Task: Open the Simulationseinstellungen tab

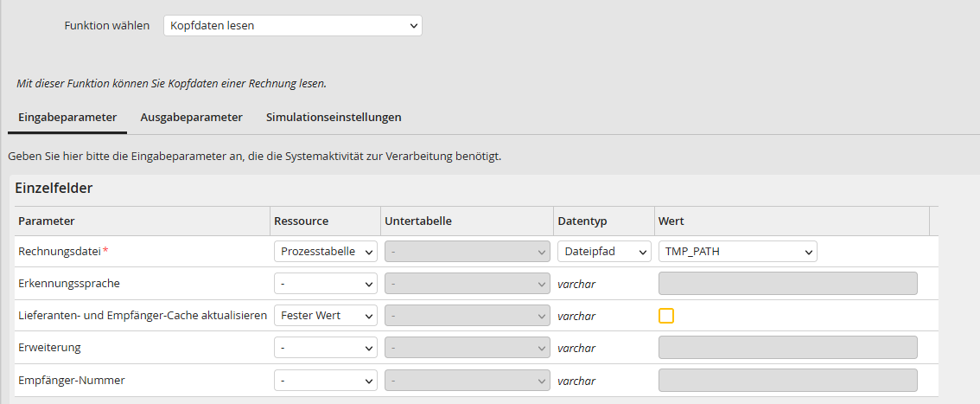Action: pos(334,117)
